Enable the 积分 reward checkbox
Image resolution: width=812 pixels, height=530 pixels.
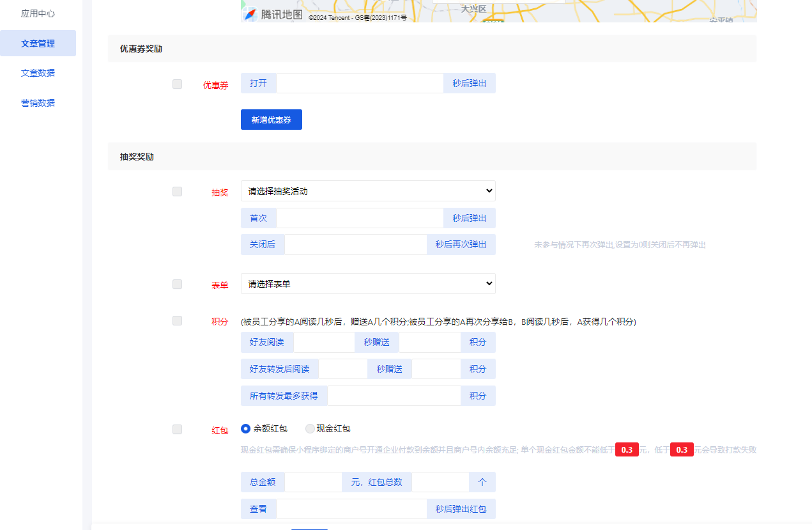coord(177,320)
